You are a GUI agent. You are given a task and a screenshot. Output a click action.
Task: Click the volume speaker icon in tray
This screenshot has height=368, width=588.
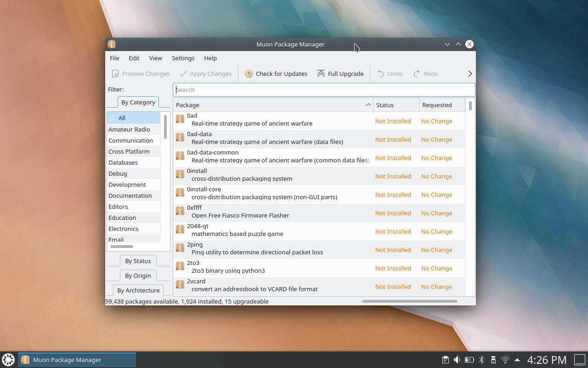tap(457, 359)
